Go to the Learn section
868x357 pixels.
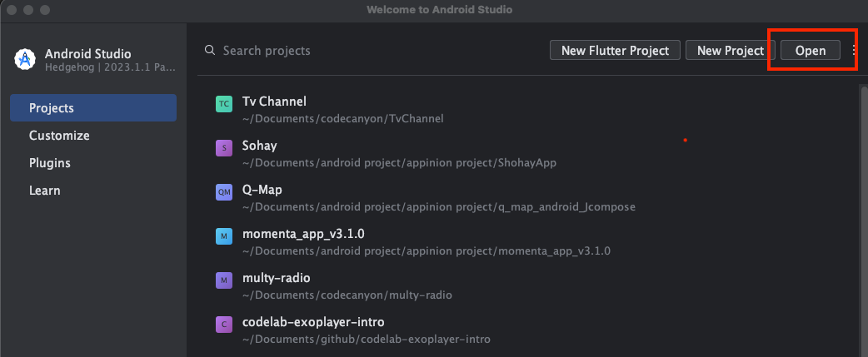(x=45, y=191)
